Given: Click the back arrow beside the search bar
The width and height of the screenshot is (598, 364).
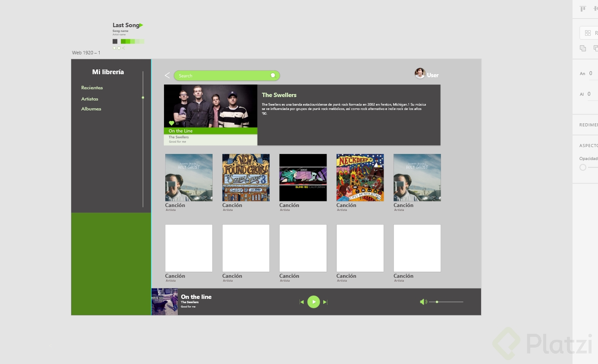Looking at the screenshot, I should click(167, 75).
